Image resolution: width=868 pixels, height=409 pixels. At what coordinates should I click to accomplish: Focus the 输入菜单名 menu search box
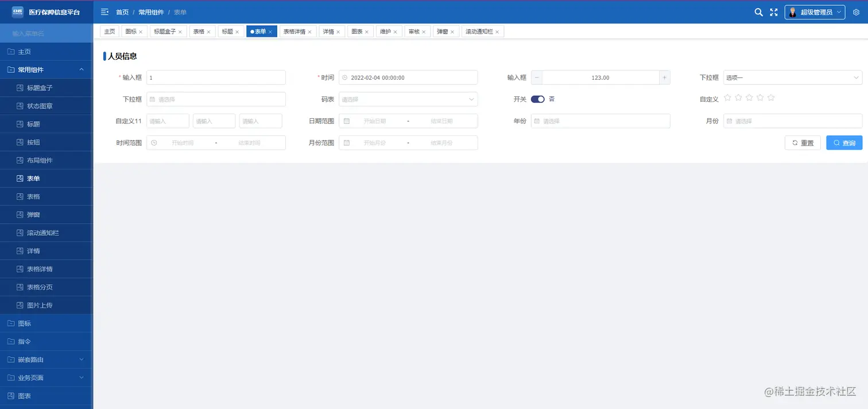coord(46,33)
